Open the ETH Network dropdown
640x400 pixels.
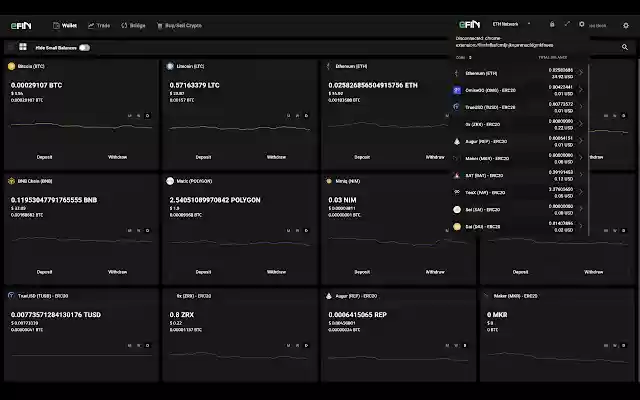click(511, 24)
